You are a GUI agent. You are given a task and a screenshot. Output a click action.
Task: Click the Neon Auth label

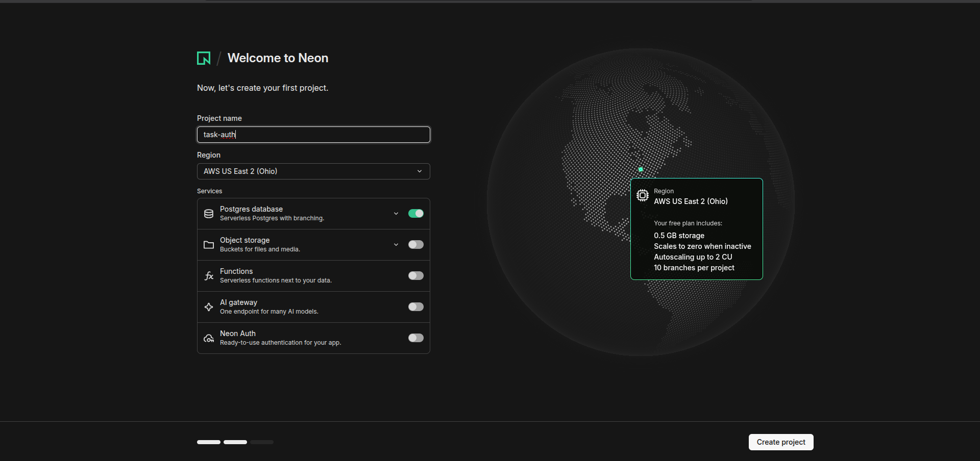click(238, 334)
